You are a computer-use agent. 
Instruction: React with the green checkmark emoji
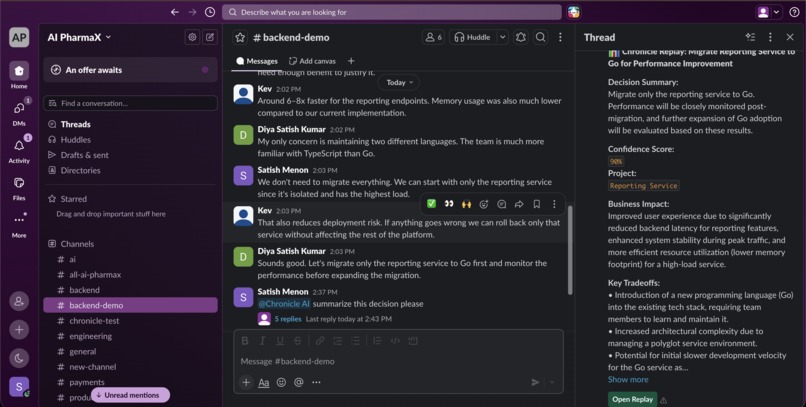(x=431, y=204)
